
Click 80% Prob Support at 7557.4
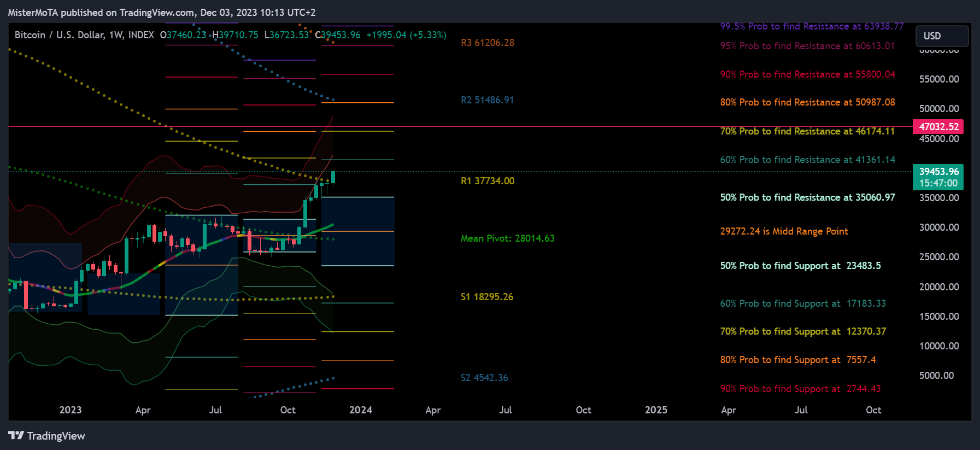coord(798,360)
